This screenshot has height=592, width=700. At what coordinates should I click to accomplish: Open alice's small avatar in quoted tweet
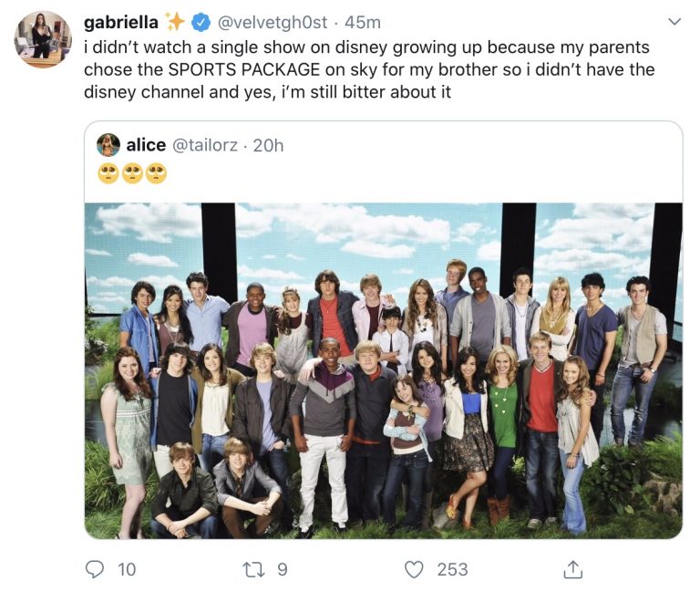(x=108, y=145)
